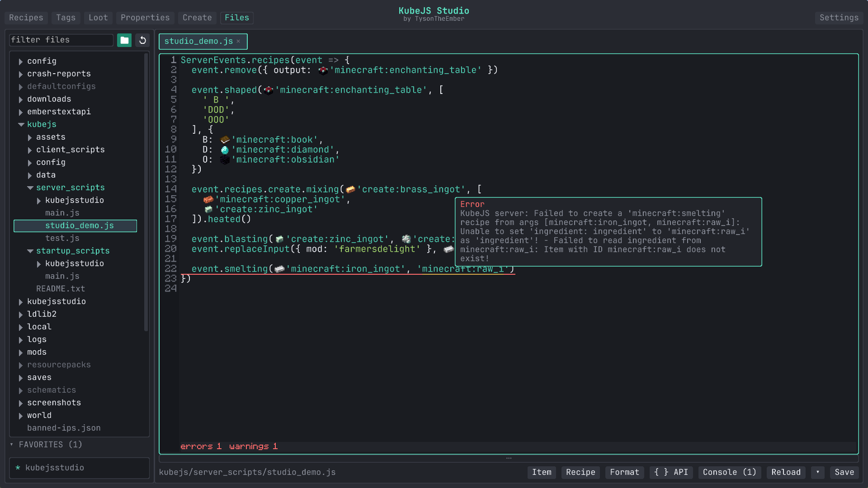The image size is (868, 488).
Task: Open the Loot tab
Action: 98,18
